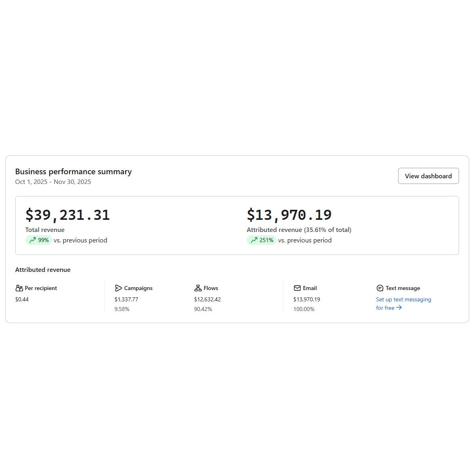Click the 99% upward trend arrow icon
This screenshot has width=476, height=476.
point(33,240)
